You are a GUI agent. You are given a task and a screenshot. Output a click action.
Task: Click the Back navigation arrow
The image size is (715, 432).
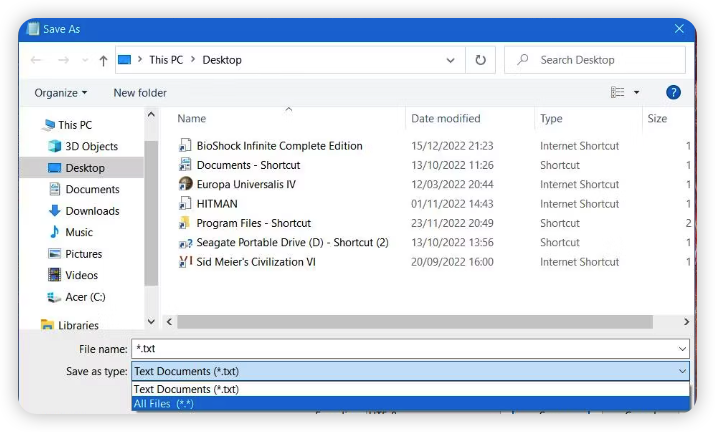(36, 60)
